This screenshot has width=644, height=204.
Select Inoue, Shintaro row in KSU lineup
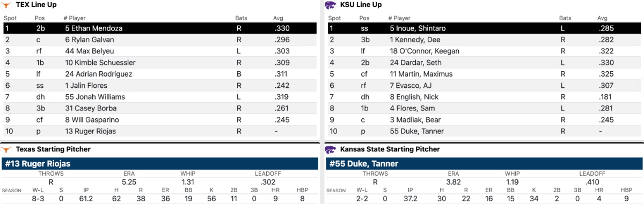[x=484, y=28]
